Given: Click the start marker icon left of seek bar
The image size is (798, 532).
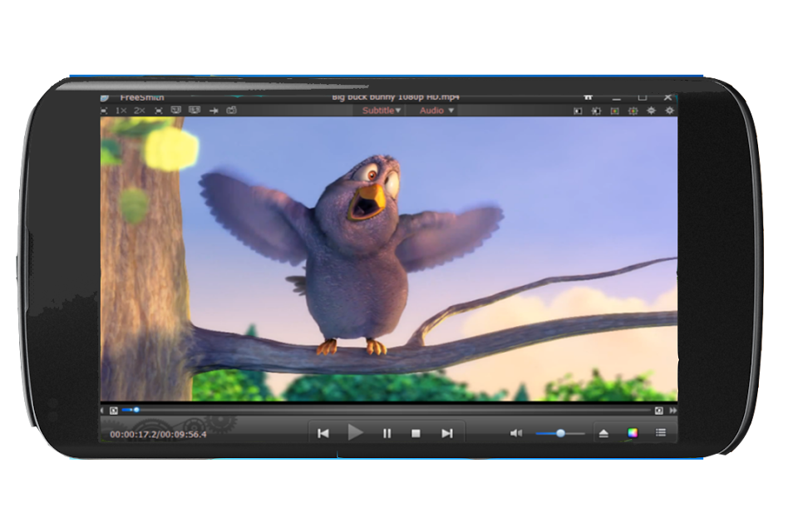Looking at the screenshot, I should pos(114,411).
